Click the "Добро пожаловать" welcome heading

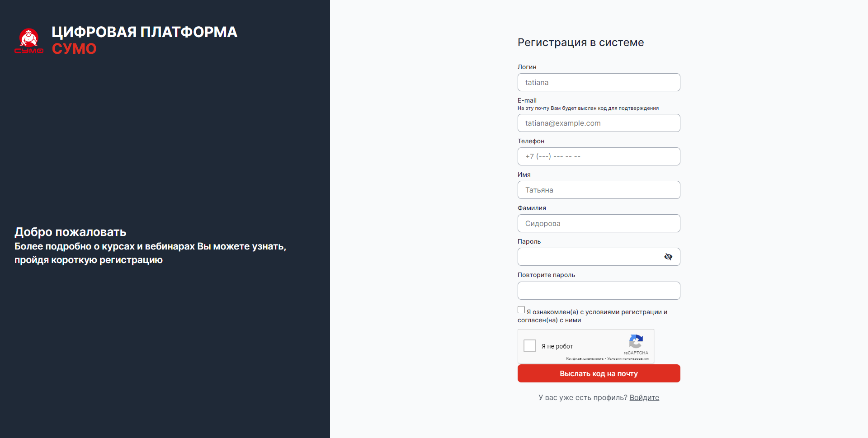pyautogui.click(x=71, y=232)
